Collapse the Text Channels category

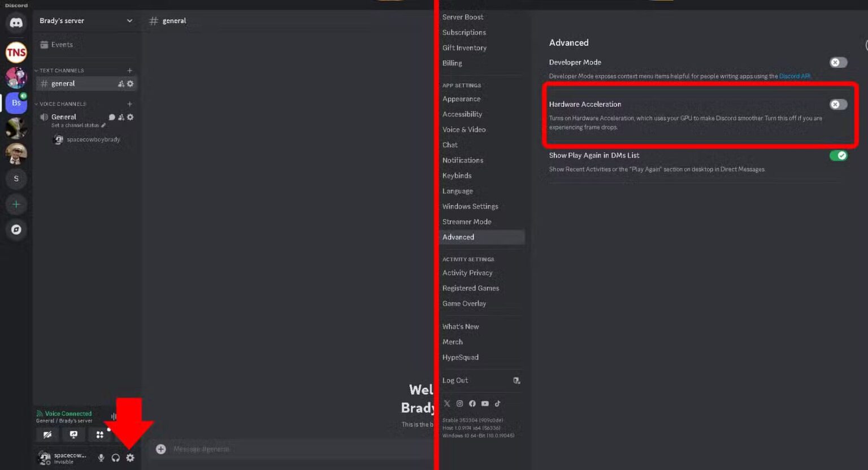[x=61, y=71]
